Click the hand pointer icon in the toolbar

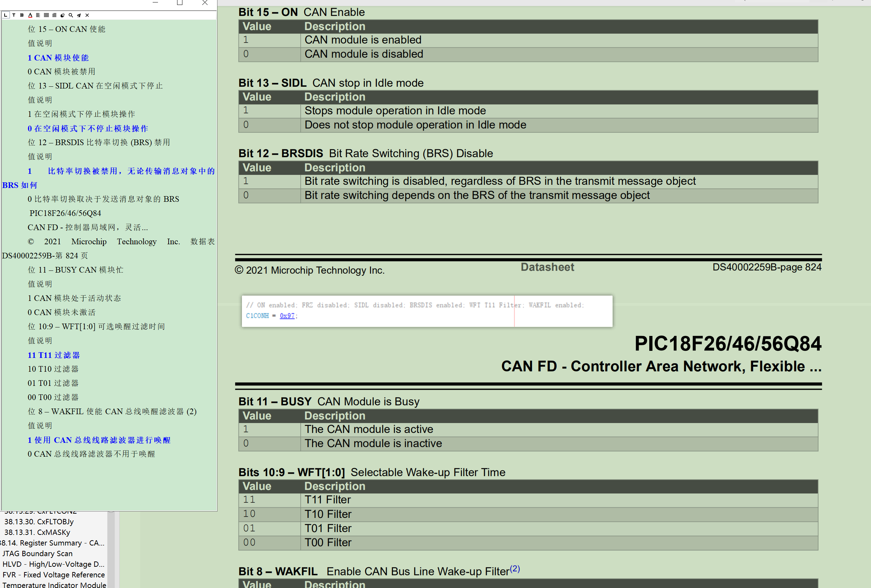pos(62,15)
